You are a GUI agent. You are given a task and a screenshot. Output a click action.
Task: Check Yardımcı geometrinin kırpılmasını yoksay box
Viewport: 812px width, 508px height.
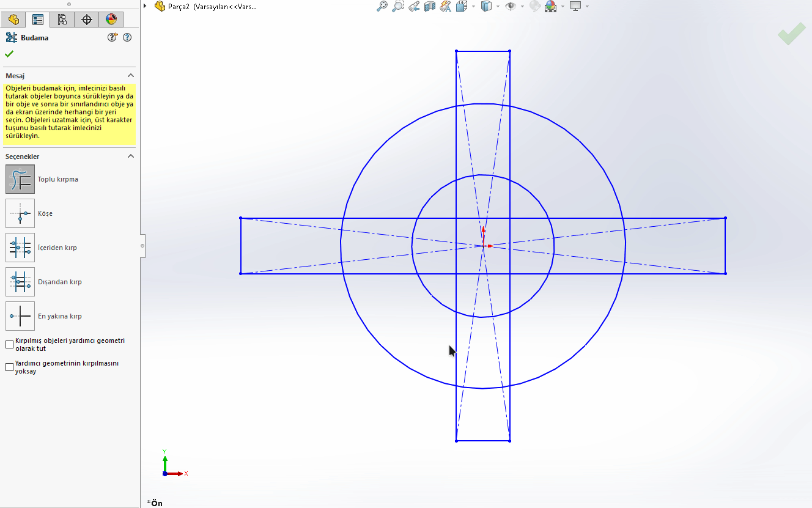pos(9,367)
